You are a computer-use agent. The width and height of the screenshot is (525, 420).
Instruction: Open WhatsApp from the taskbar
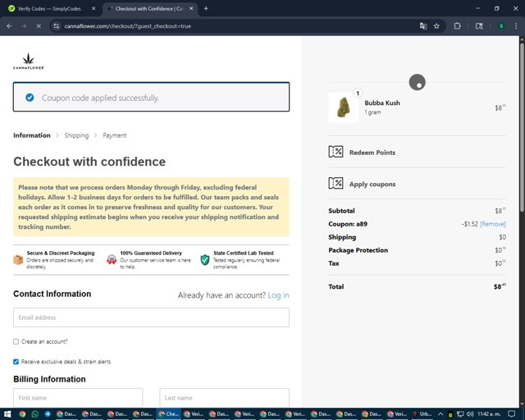pos(34,414)
